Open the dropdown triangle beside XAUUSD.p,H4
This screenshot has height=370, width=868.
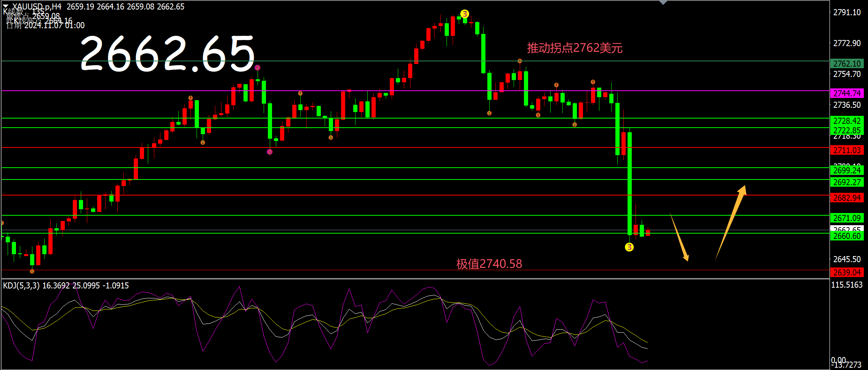pos(5,6)
